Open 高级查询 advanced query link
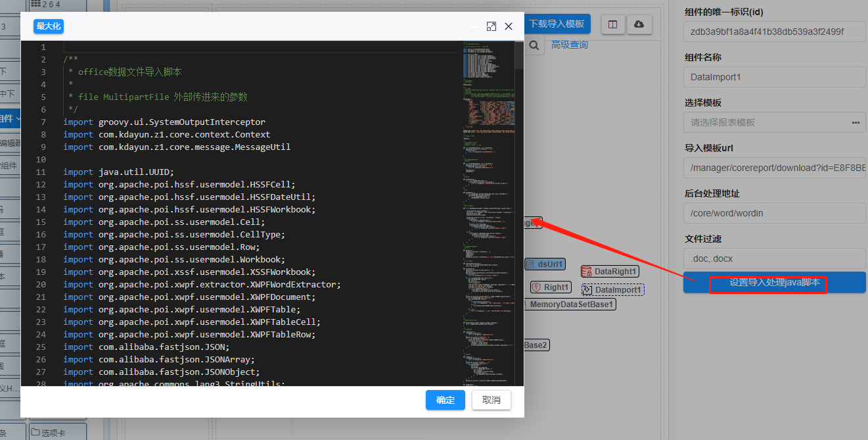 (x=569, y=45)
